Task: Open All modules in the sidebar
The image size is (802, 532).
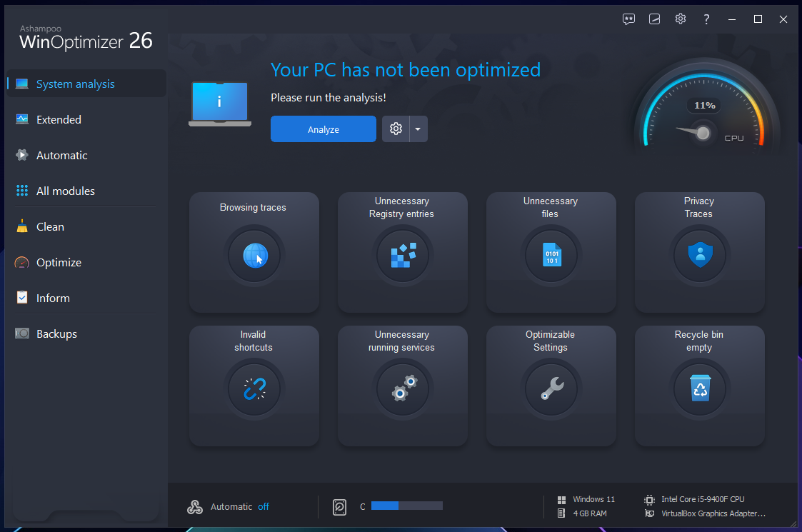Action: coord(65,191)
